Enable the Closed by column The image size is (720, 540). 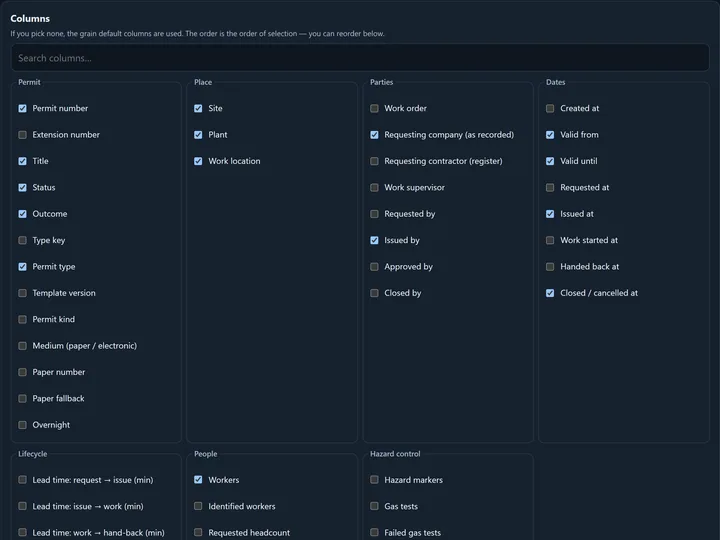pos(374,293)
